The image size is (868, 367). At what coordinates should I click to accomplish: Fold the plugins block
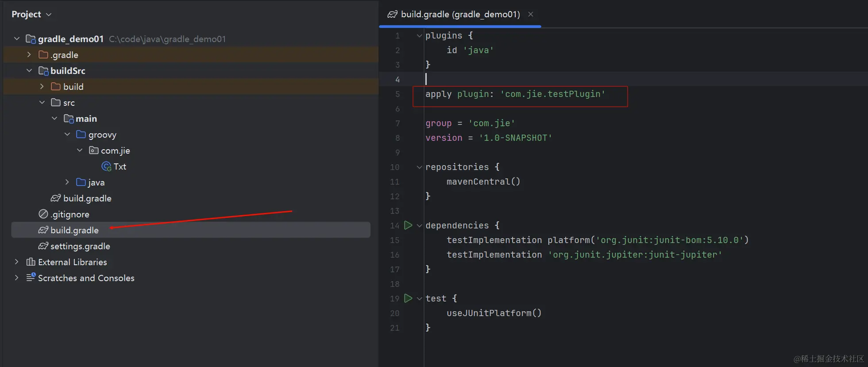tap(419, 36)
